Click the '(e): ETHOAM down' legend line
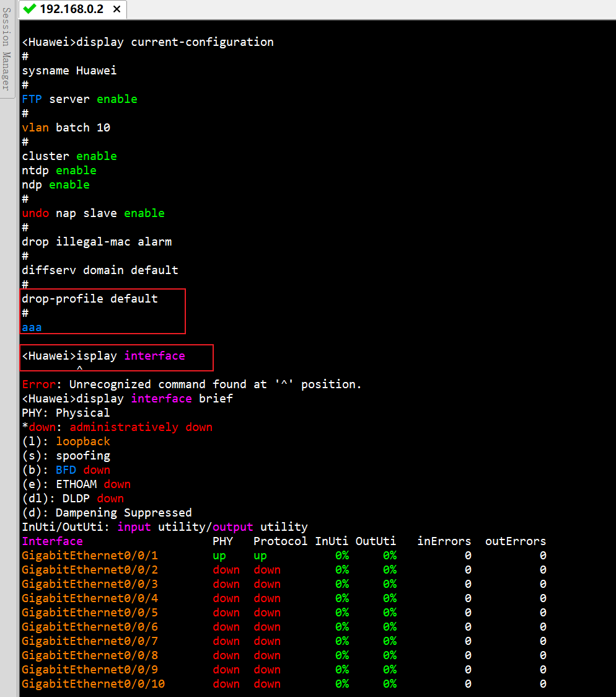The image size is (616, 697). (76, 484)
